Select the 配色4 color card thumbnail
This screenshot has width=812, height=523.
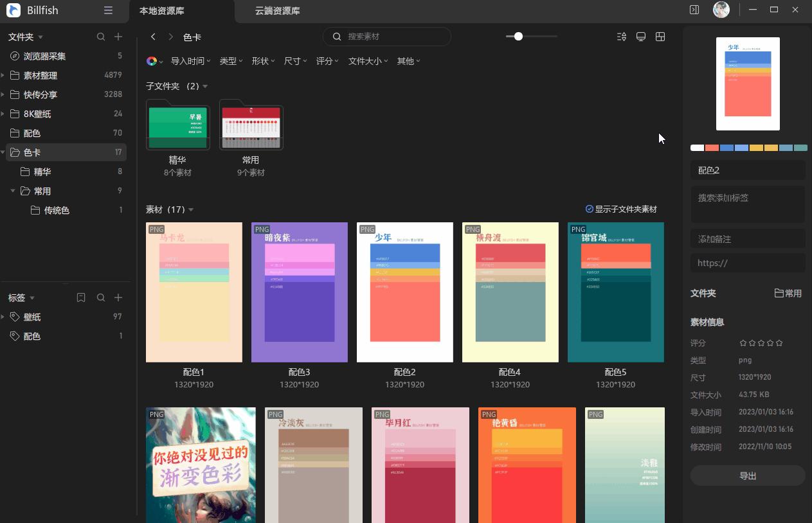[x=510, y=292]
